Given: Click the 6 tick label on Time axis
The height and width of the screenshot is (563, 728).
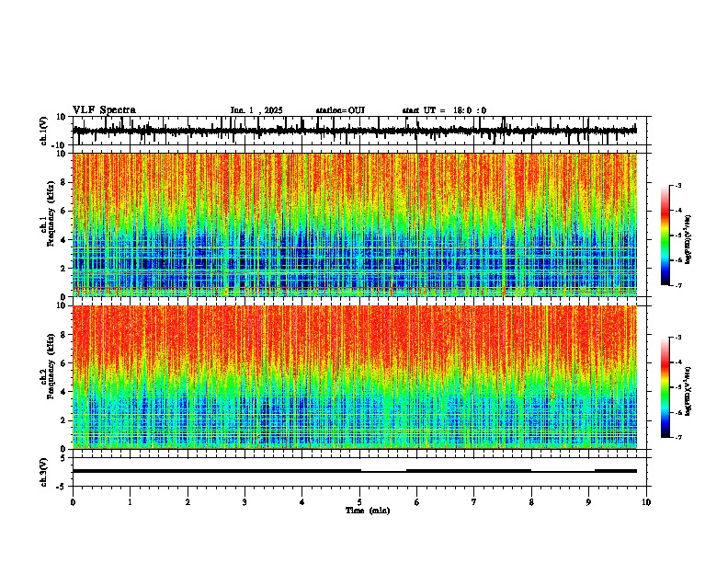Looking at the screenshot, I should (417, 502).
